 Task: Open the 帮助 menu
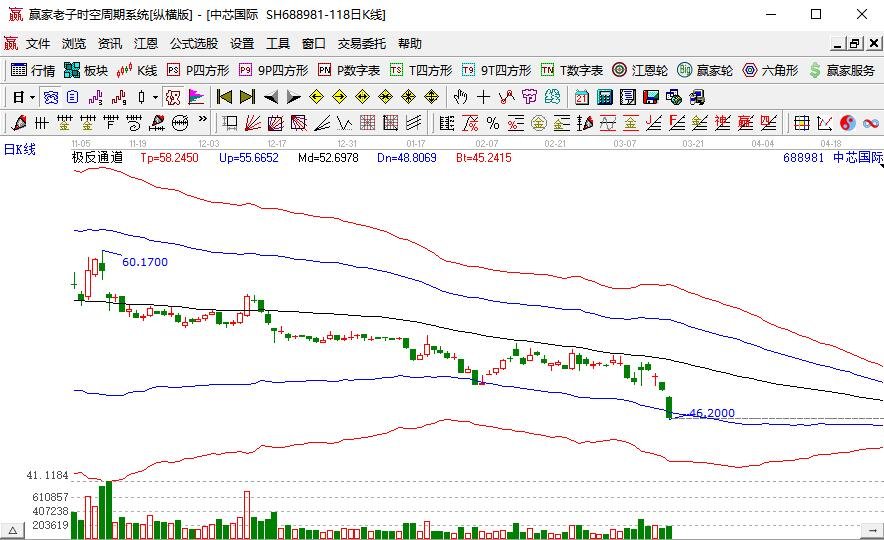tap(410, 43)
